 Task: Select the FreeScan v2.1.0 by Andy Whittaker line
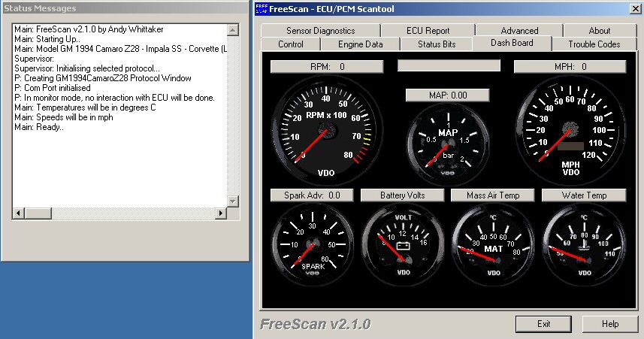(x=89, y=29)
